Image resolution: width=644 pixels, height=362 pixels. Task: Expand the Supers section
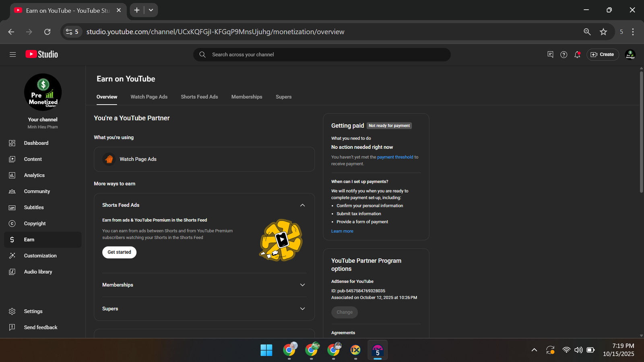coord(302,309)
